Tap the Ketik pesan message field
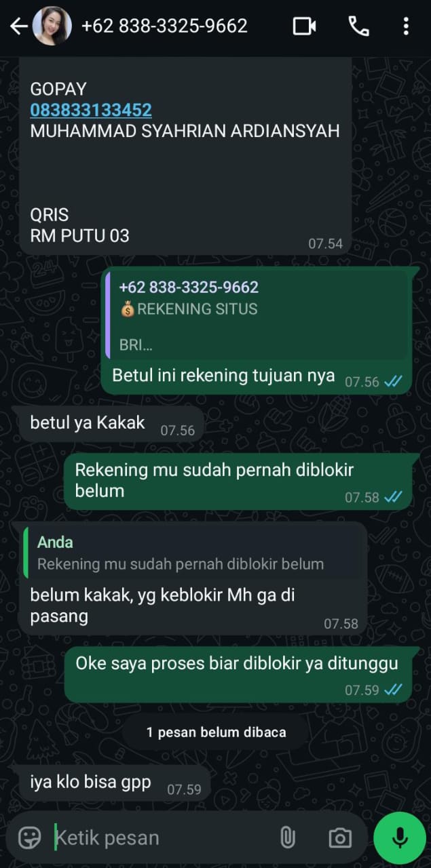Screen dimensions: 431x868 (163, 837)
